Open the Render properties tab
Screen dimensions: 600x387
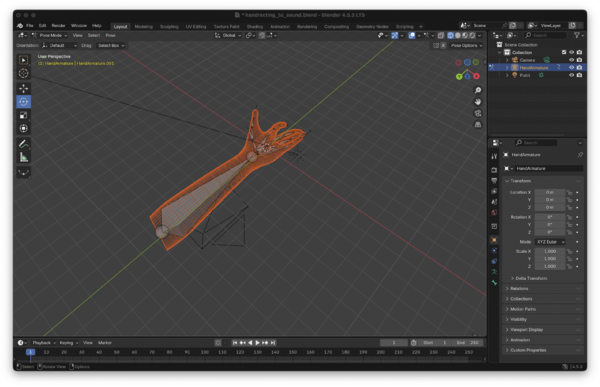click(494, 170)
